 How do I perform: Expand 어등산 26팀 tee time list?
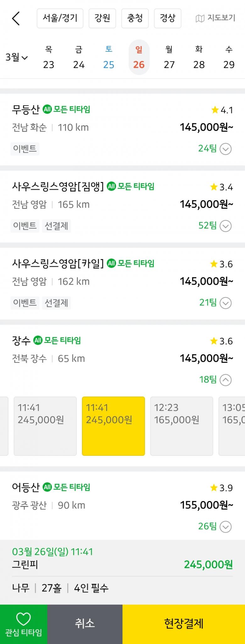pyautogui.click(x=226, y=526)
